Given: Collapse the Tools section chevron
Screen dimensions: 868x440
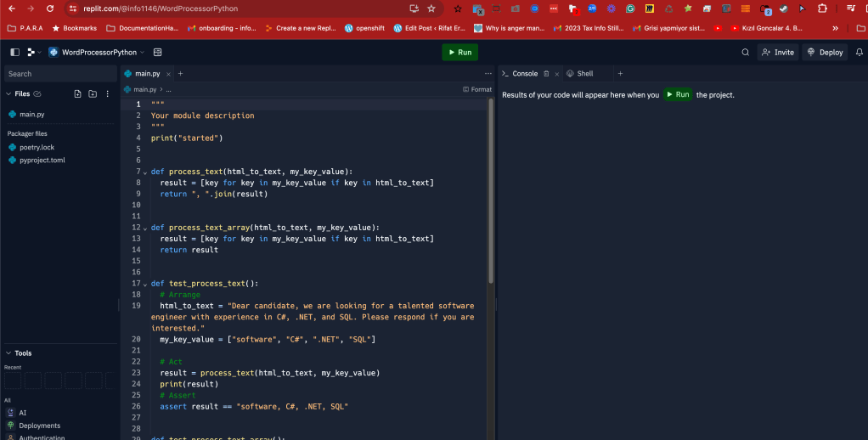Looking at the screenshot, I should [8, 353].
